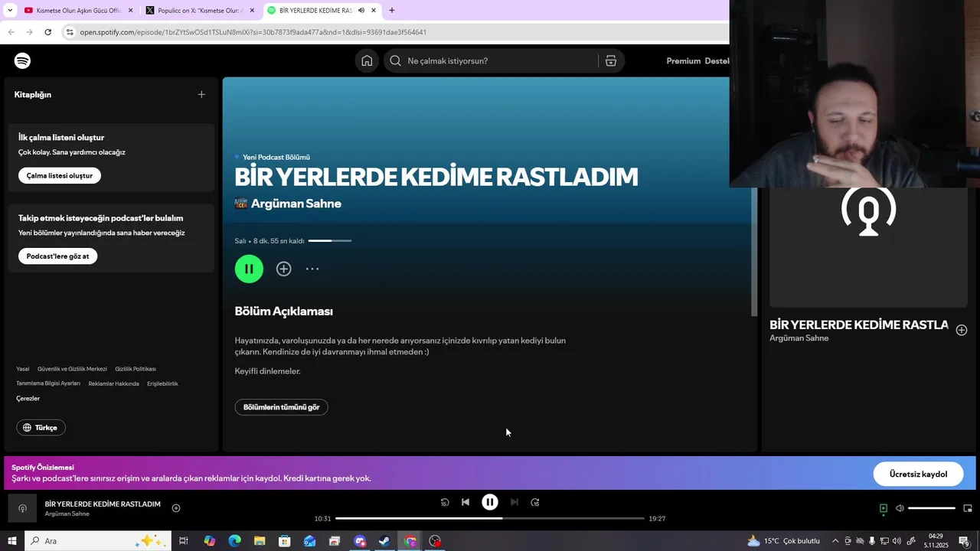
Task: Mute the Spotify tab via its speaker icon
Action: click(361, 11)
